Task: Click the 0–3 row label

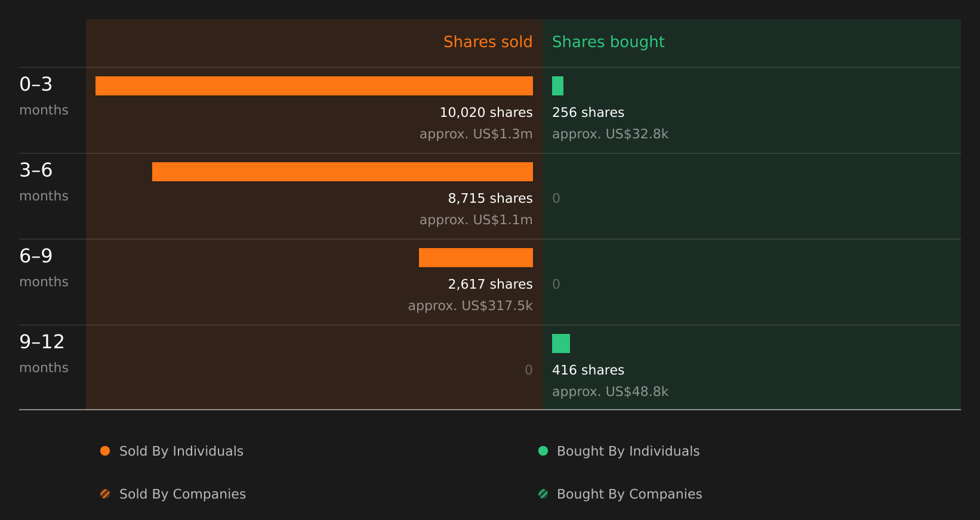Action: pyautogui.click(x=36, y=84)
